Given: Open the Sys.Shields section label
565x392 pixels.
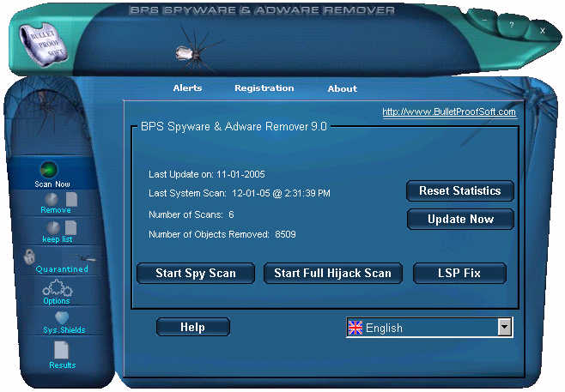Looking at the screenshot, I should point(64,330).
